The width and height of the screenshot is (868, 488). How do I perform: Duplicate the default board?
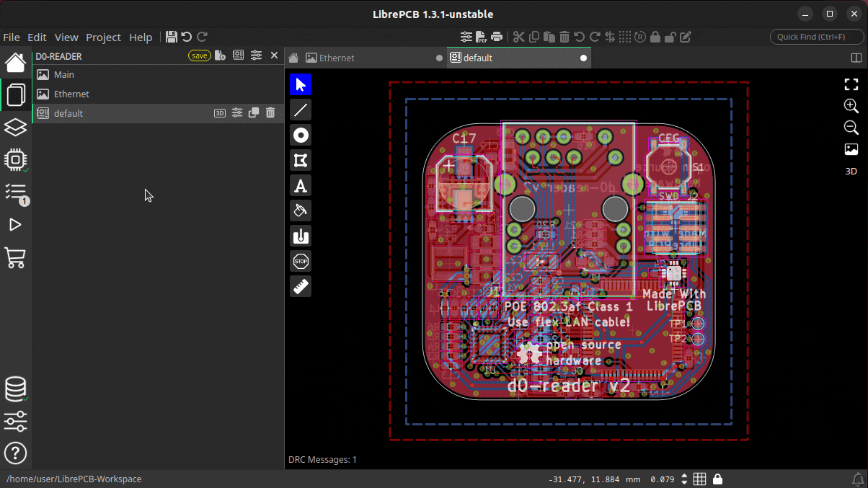click(254, 113)
